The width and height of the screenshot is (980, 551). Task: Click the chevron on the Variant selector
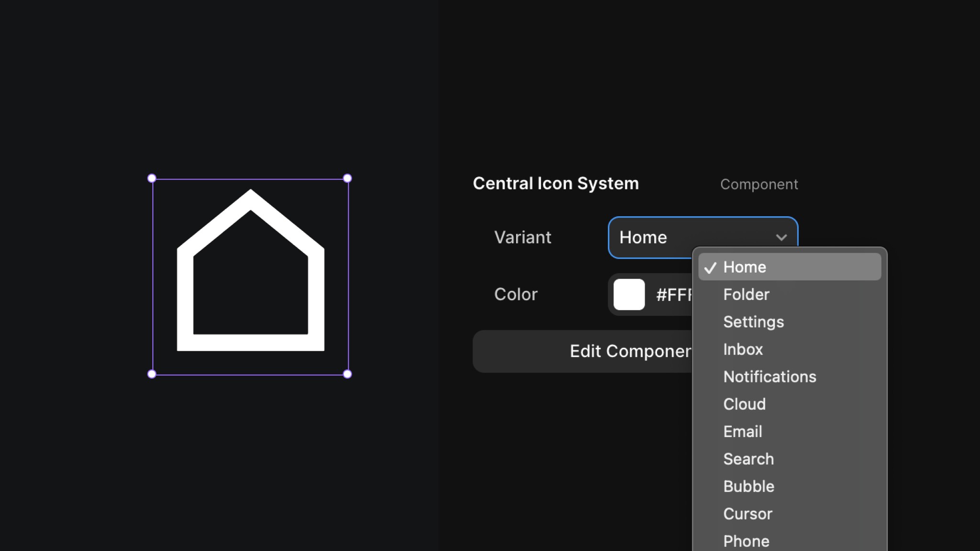pos(781,238)
